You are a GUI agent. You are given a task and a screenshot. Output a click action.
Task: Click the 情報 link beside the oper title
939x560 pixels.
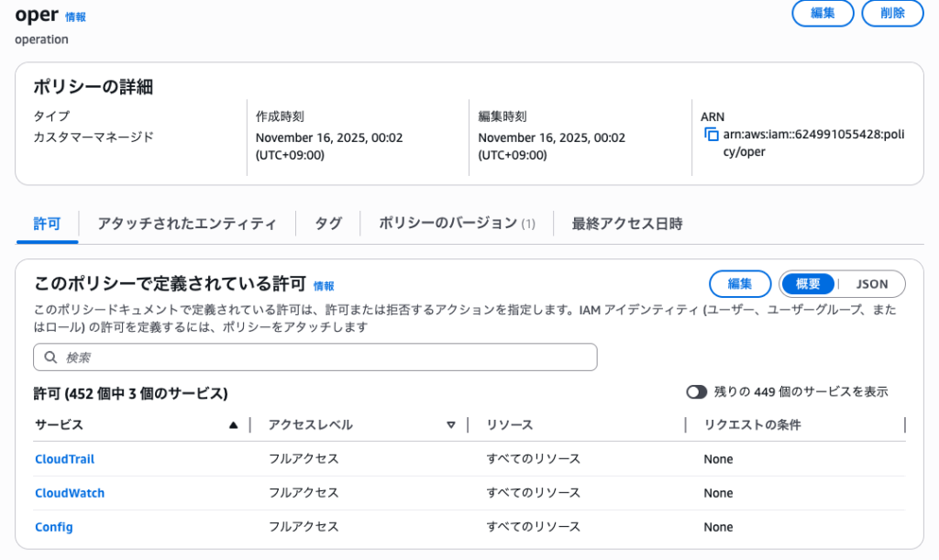click(75, 17)
